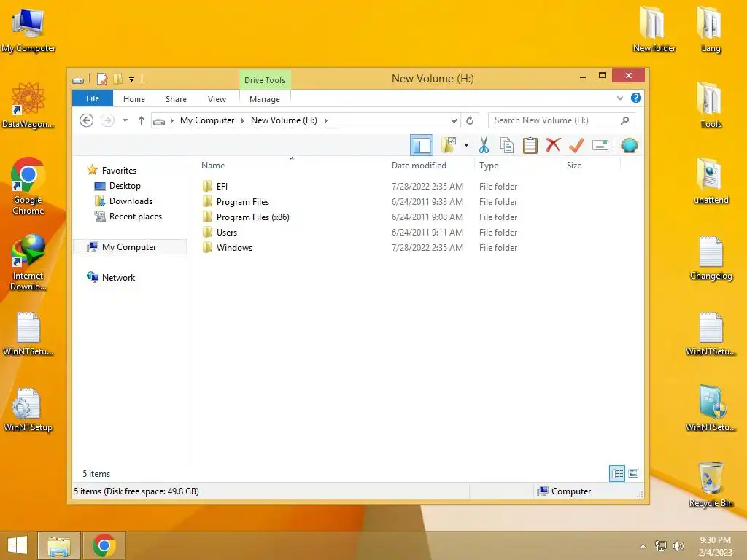Go back with the Back arrow button

pos(86,120)
